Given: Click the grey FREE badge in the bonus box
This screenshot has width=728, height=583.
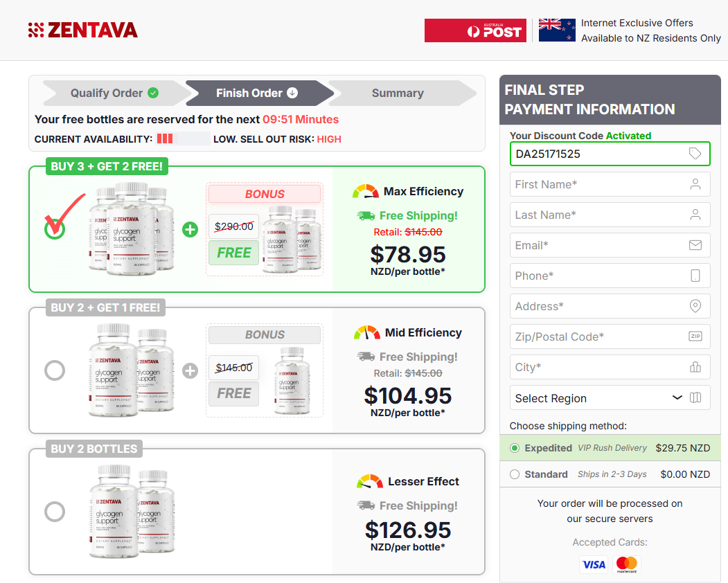Looking at the screenshot, I should click(x=233, y=393).
